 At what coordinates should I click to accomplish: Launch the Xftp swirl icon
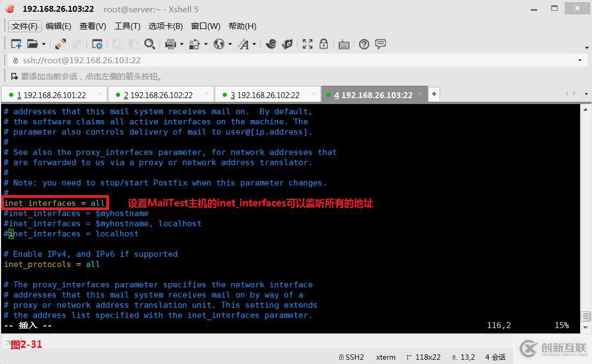point(271,44)
